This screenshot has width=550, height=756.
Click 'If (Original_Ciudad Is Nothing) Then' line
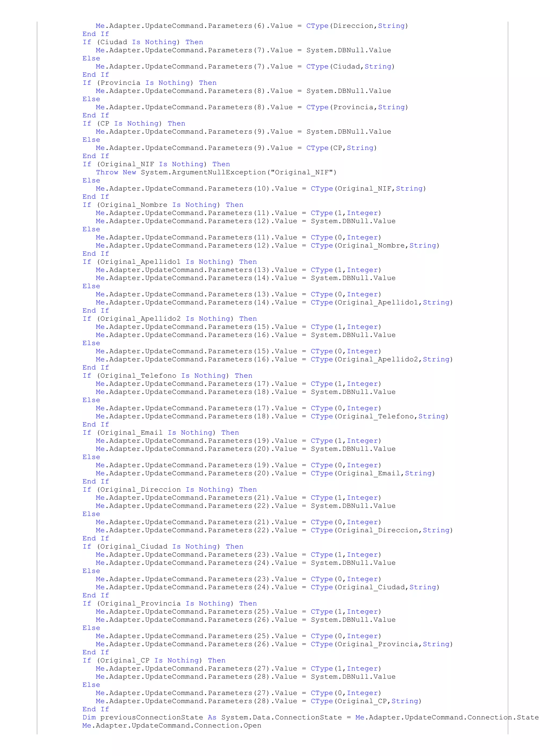pyautogui.click(x=163, y=547)
